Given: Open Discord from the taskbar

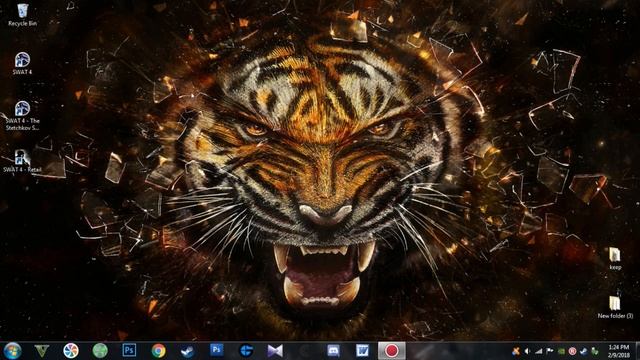Looking at the screenshot, I should (x=333, y=351).
